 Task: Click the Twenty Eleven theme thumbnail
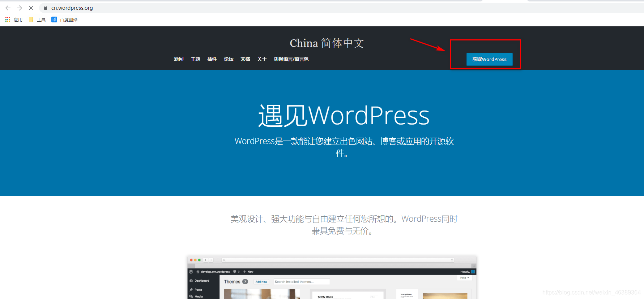[348, 294]
